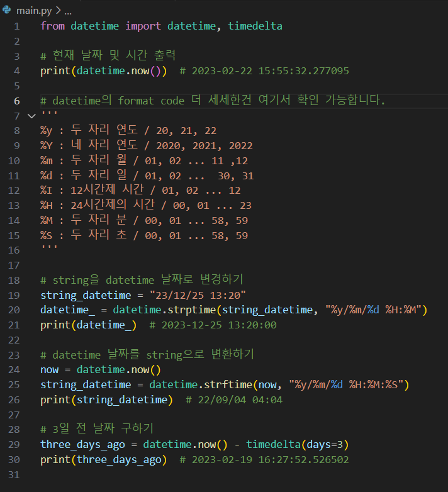The image size is (448, 492).
Task: Click the '%d : 두 자리 일' line
Action: click(x=147, y=176)
